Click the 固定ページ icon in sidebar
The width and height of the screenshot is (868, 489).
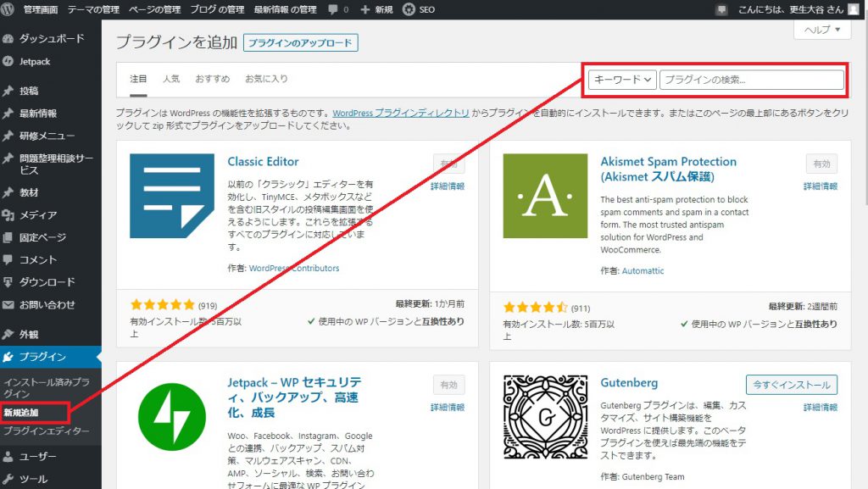coord(8,237)
